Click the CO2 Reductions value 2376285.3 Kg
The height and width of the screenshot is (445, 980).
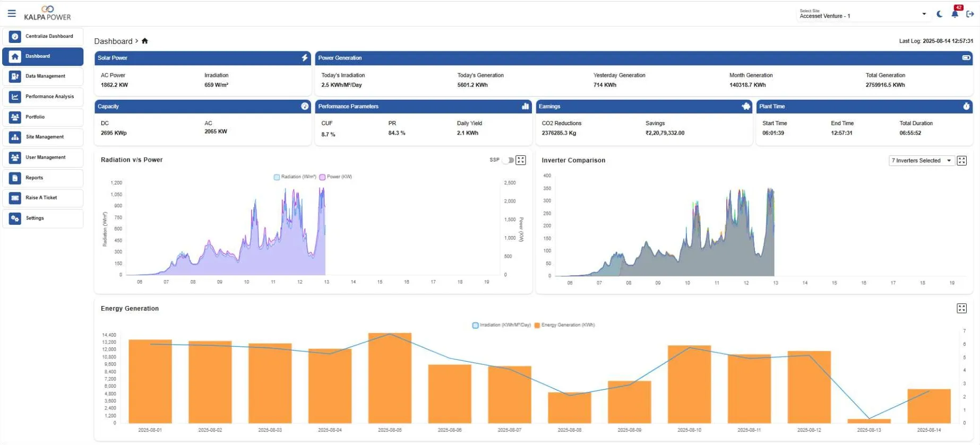pyautogui.click(x=558, y=133)
